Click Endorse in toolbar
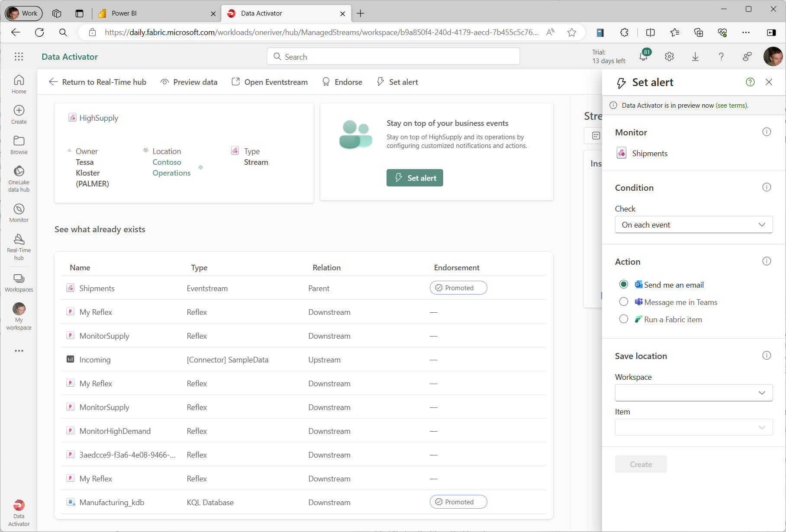This screenshot has height=532, width=786. pyautogui.click(x=342, y=82)
